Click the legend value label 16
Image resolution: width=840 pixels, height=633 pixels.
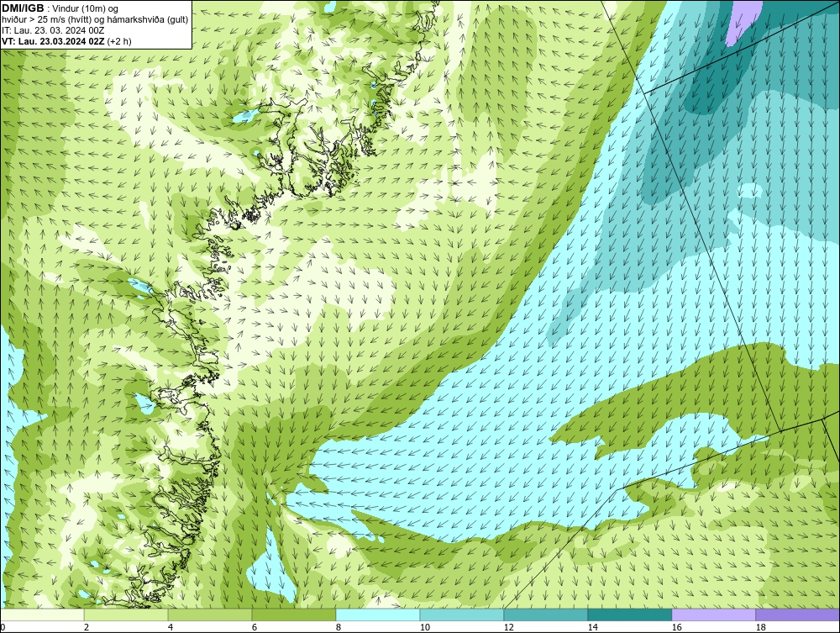tap(676, 627)
